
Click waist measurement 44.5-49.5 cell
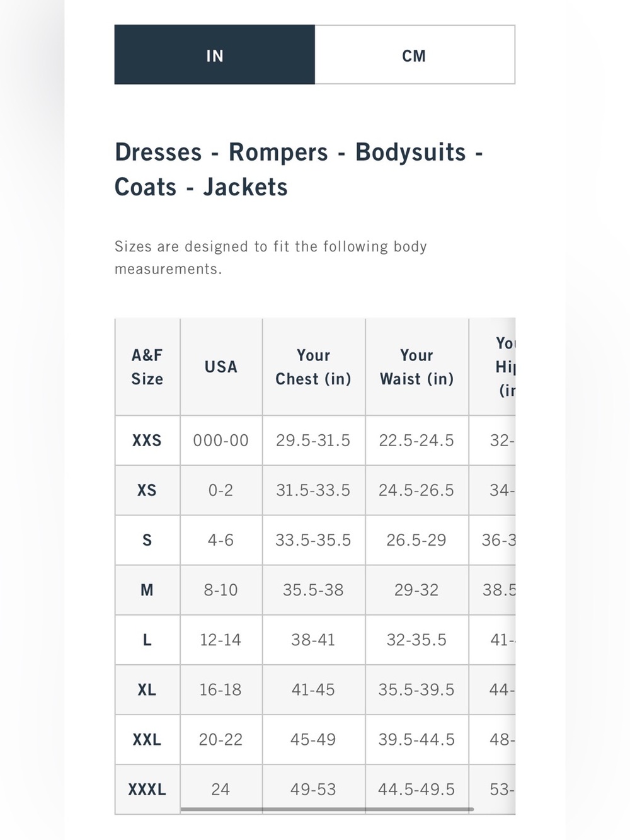[x=416, y=790]
